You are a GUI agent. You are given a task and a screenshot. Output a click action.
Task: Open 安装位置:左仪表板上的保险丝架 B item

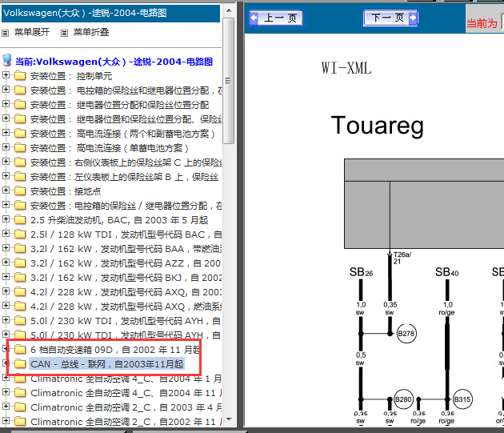pyautogui.click(x=126, y=177)
